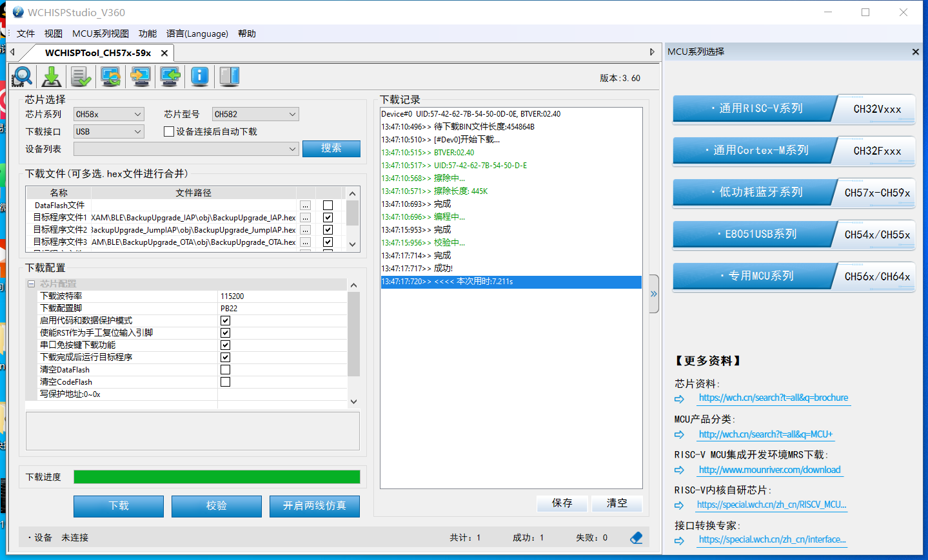Click the eraser icon in status bar
Viewport: 928px width, 560px height.
637,537
